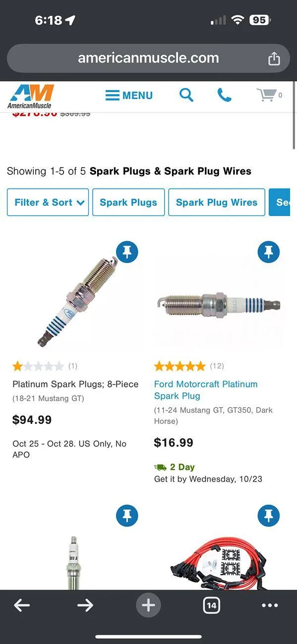Pin the red spark plug wires product

coord(269,516)
